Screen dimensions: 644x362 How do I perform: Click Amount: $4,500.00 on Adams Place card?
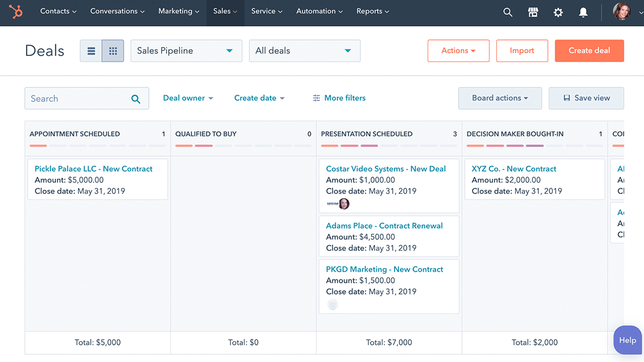[360, 237]
